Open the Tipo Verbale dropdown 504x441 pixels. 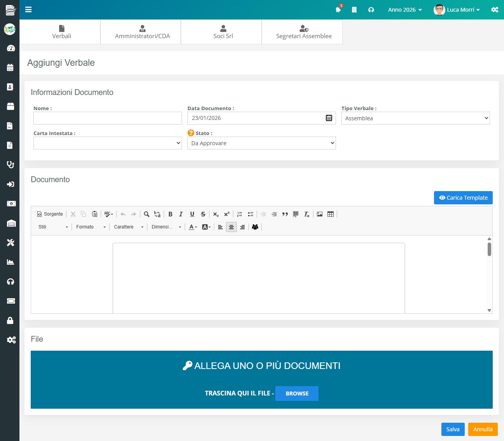click(415, 118)
